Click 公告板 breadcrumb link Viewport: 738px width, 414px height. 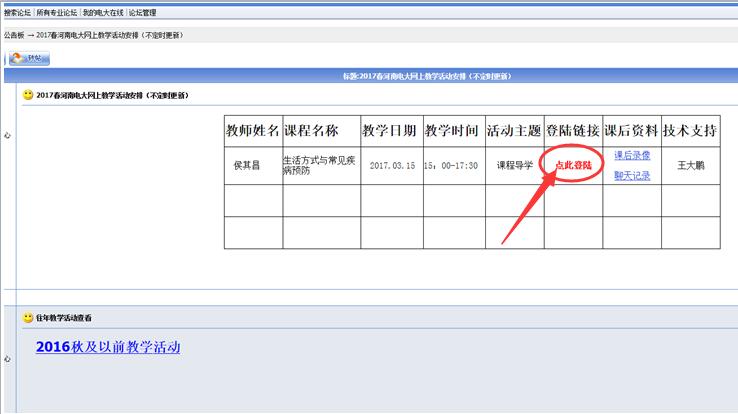(x=15, y=35)
